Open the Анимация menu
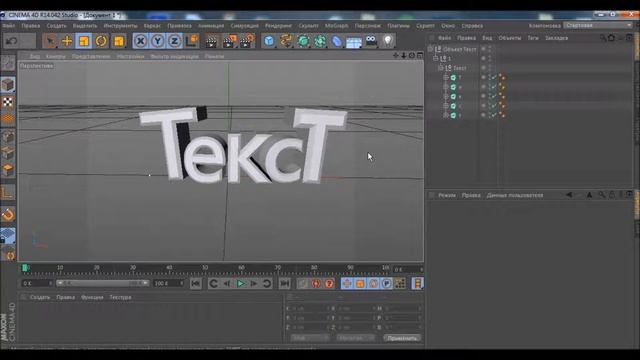Image resolution: width=640 pixels, height=360 pixels. tap(211, 26)
